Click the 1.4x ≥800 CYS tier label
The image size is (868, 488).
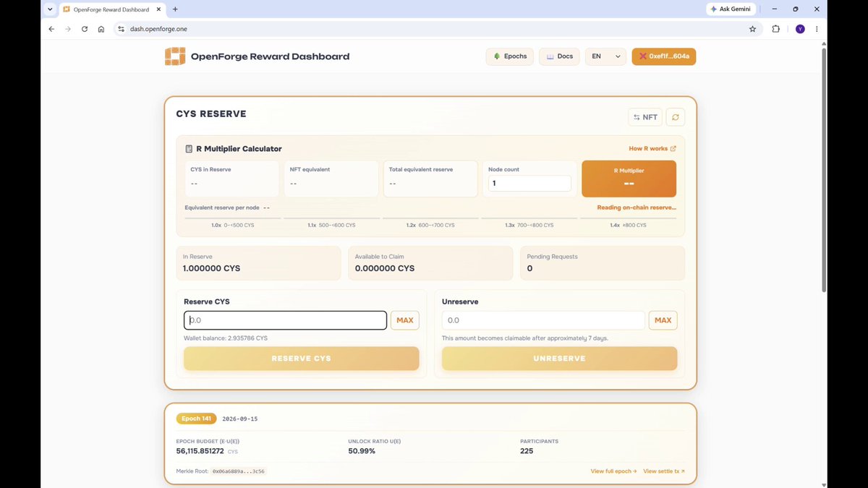[x=628, y=226]
